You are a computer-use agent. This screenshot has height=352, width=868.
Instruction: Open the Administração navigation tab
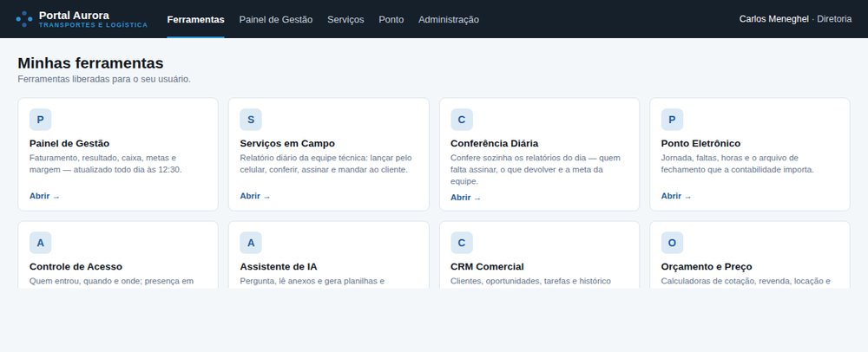tap(449, 19)
